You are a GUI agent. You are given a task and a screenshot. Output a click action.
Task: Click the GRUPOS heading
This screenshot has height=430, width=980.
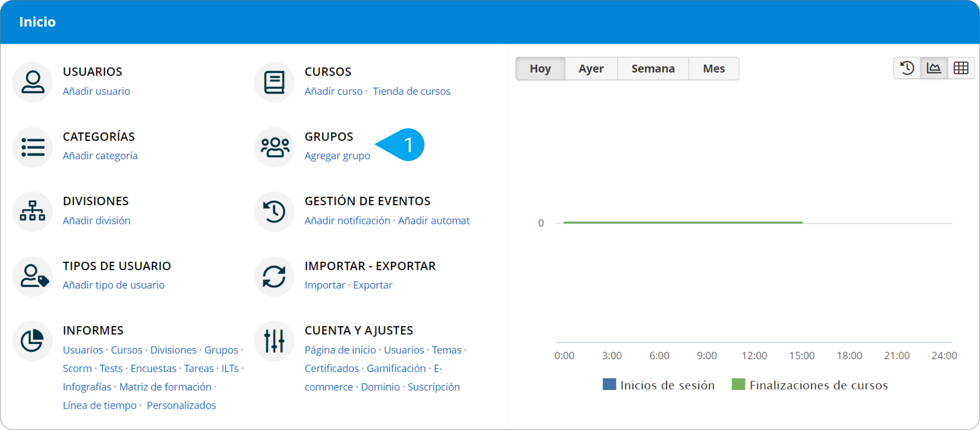coord(329,137)
